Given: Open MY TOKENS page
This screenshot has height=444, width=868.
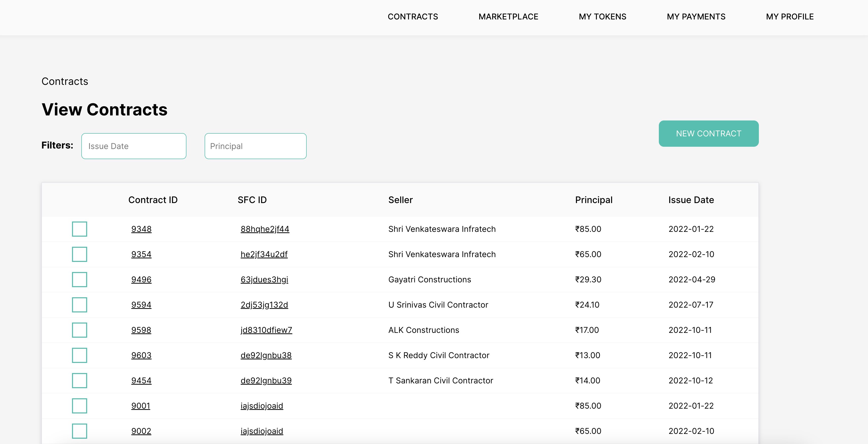Looking at the screenshot, I should click(x=602, y=16).
